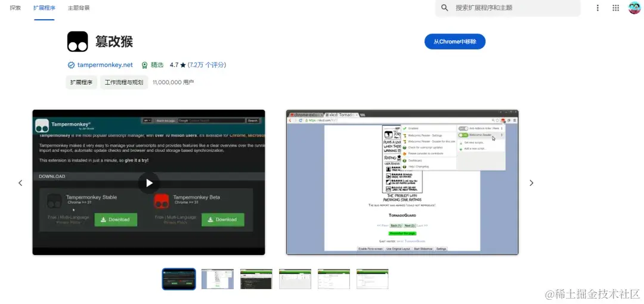Click the 精选 featured badge
The image size is (644, 304).
pyautogui.click(x=153, y=65)
